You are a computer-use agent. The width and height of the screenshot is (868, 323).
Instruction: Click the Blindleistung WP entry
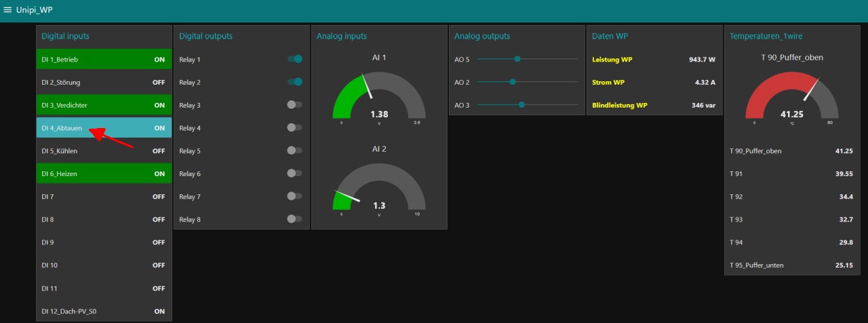[654, 105]
